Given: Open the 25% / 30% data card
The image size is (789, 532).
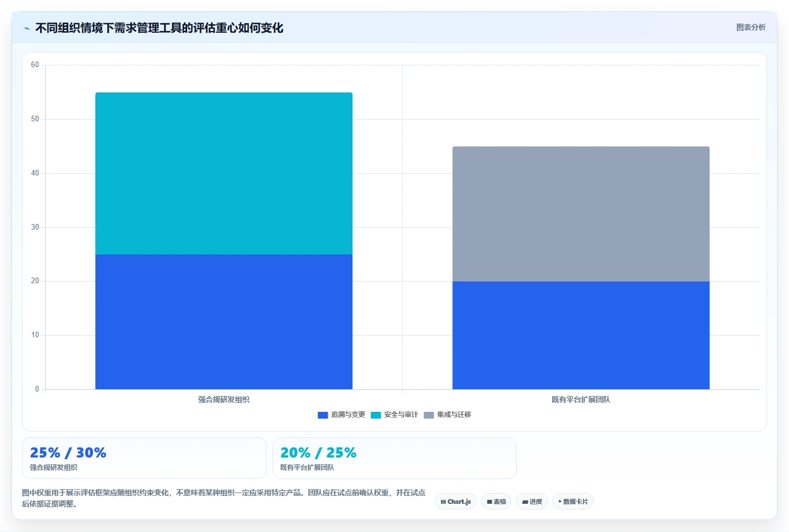Looking at the screenshot, I should (x=144, y=458).
